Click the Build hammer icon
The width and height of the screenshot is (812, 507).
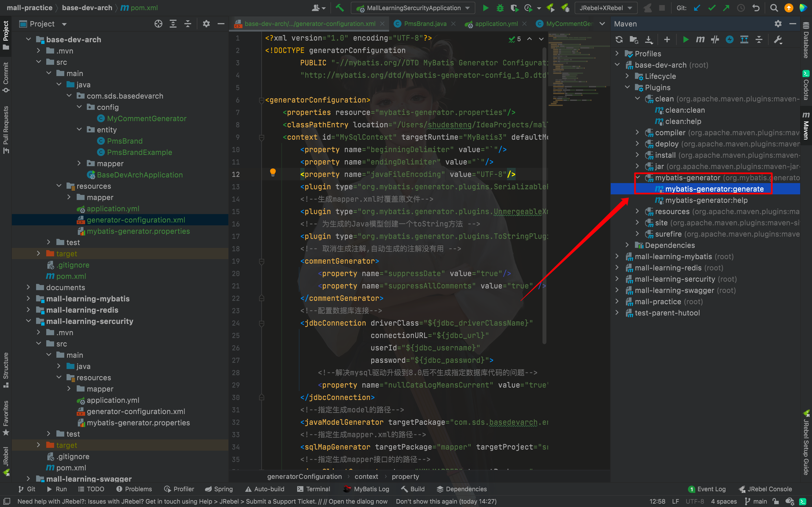tap(339, 8)
